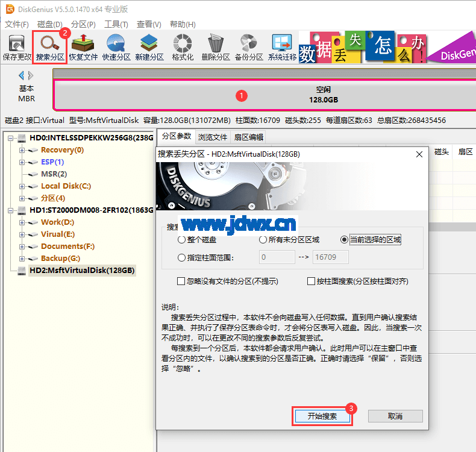The image size is (476, 452).
Task: Select the 空闲 128.0GB free space bar
Action: tap(265, 95)
